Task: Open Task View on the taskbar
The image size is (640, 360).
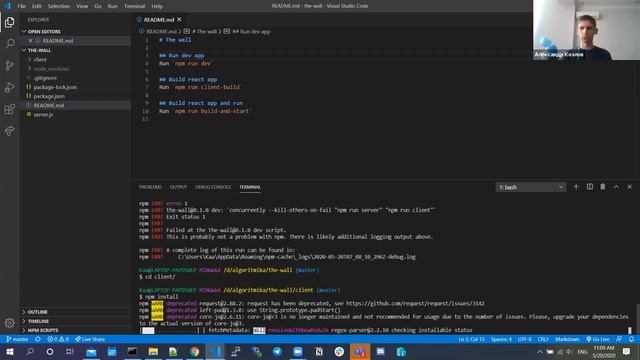Action: 70,351
